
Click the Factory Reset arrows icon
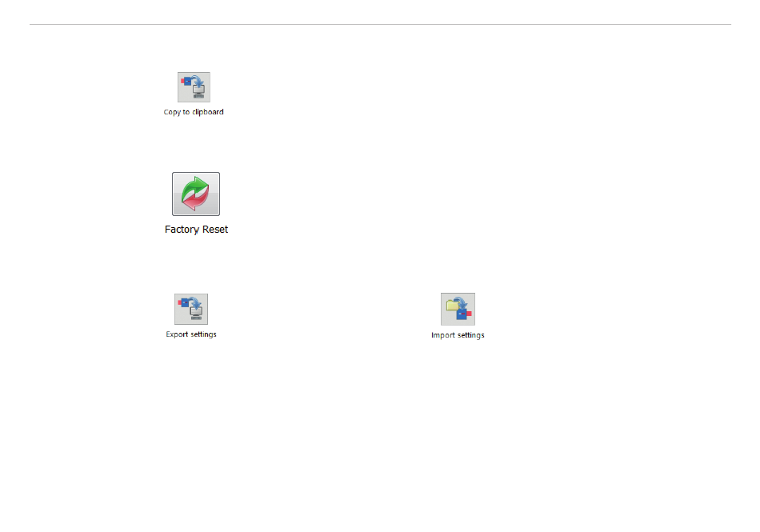pyautogui.click(x=196, y=194)
